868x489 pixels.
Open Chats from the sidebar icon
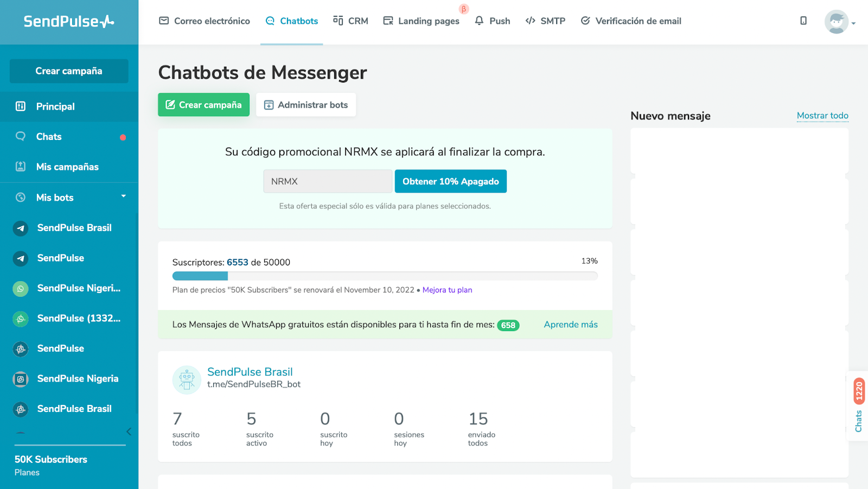tap(20, 136)
